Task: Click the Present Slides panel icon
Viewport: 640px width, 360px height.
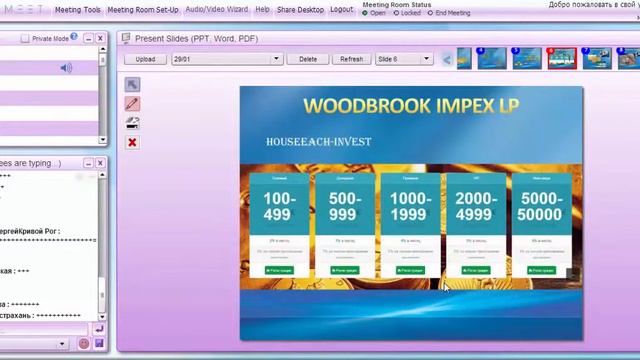Action: point(126,38)
